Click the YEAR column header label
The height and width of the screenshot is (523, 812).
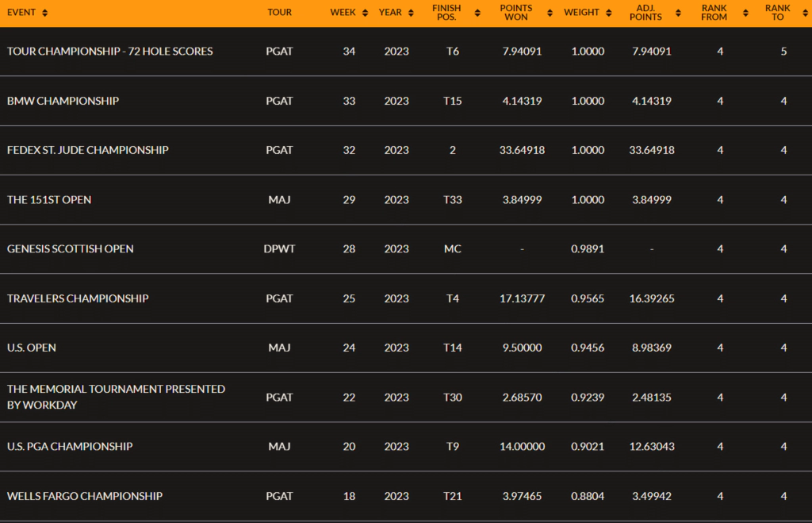pyautogui.click(x=390, y=13)
